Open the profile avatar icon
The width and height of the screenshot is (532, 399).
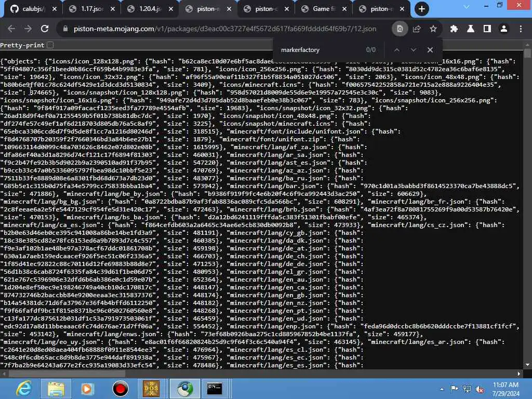(504, 29)
